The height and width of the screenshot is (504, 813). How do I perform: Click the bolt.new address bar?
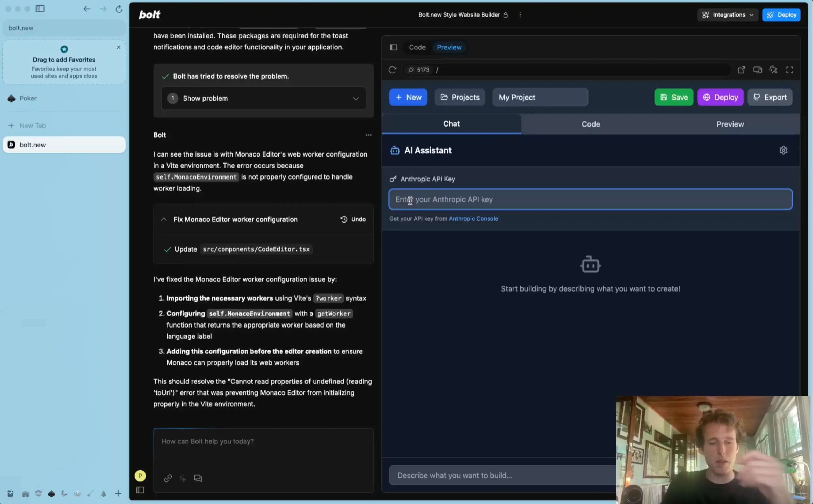click(64, 28)
